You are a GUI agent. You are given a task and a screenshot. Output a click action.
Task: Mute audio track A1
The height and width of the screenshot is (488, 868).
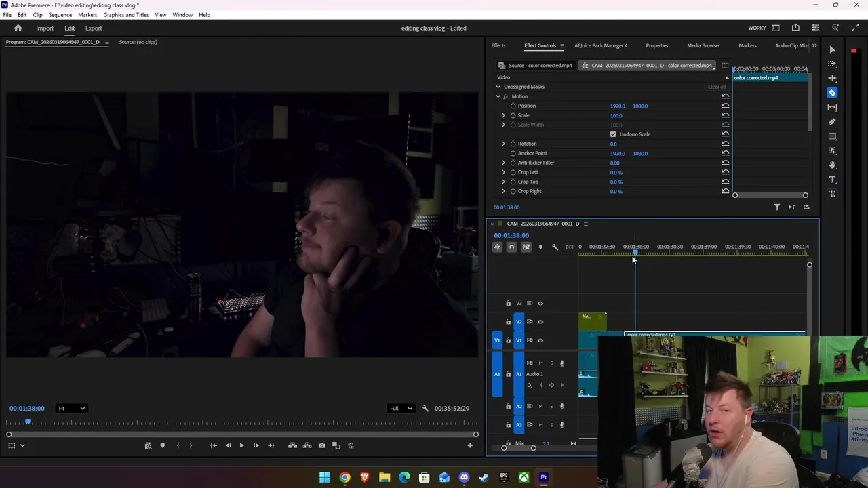(540, 363)
